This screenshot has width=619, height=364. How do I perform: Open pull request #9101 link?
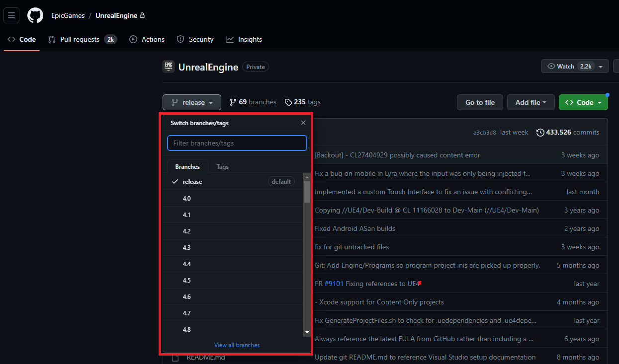click(334, 284)
